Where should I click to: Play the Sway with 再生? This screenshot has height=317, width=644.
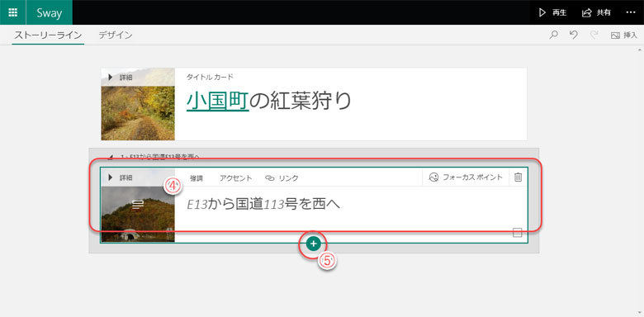coord(553,12)
